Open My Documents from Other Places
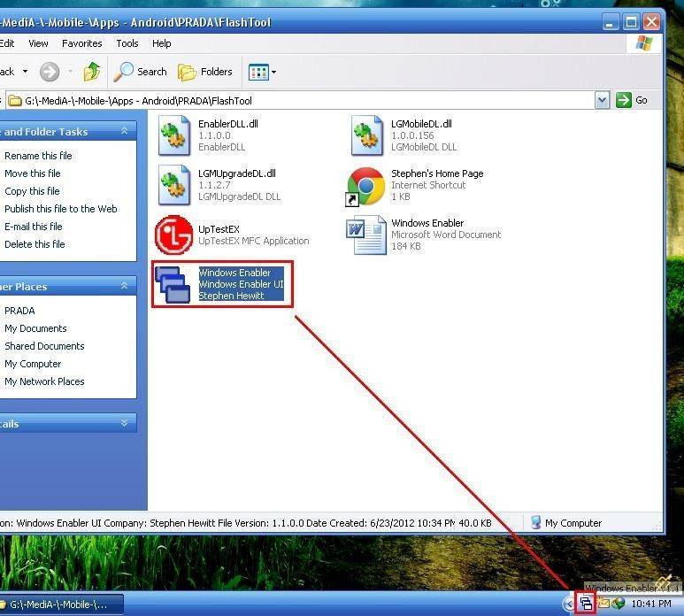The width and height of the screenshot is (684, 616). click(x=35, y=328)
